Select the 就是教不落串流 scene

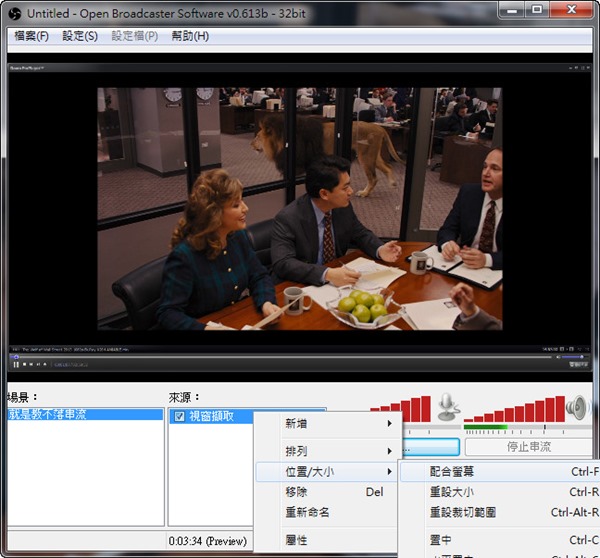click(86, 414)
